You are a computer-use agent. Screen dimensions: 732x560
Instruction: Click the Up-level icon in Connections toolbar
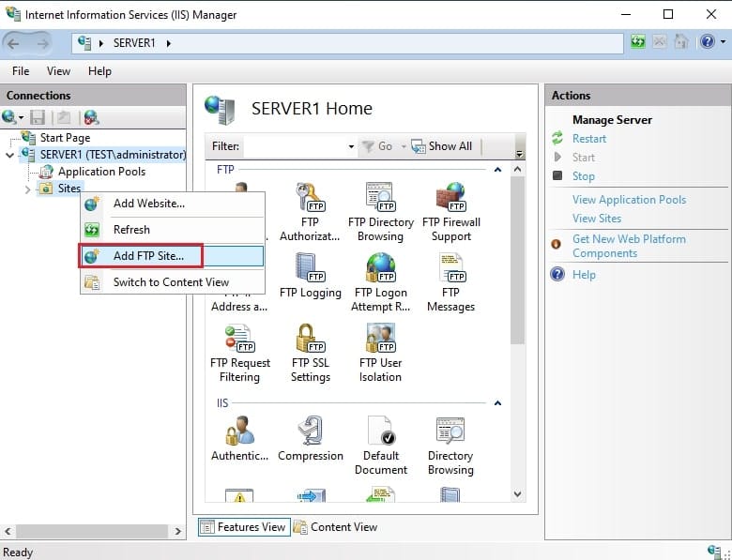(x=64, y=117)
